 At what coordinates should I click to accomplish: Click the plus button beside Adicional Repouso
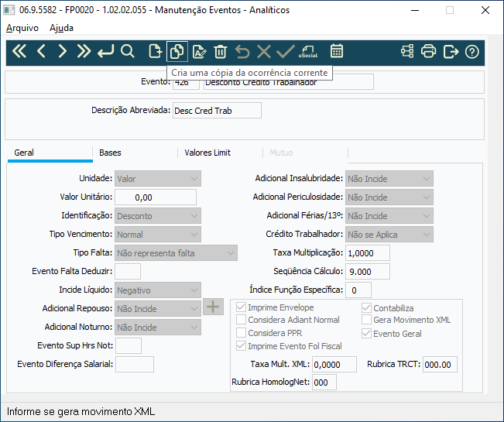pos(213,307)
